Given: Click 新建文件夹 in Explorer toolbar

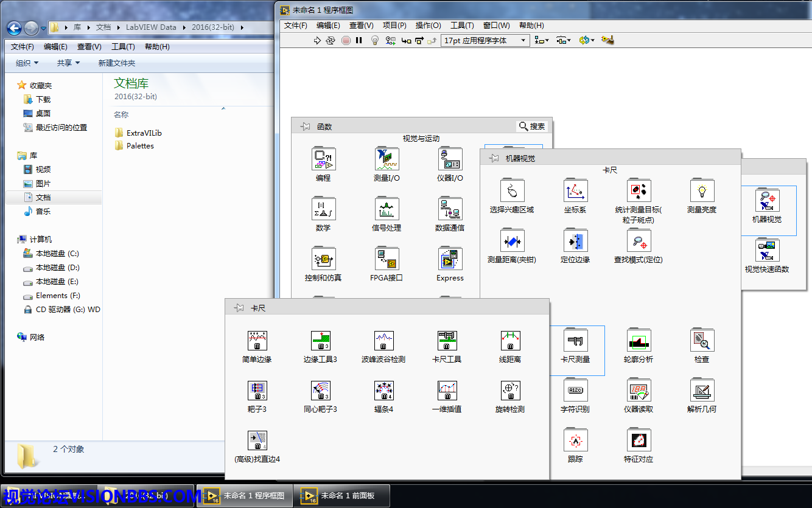Looking at the screenshot, I should pos(117,63).
